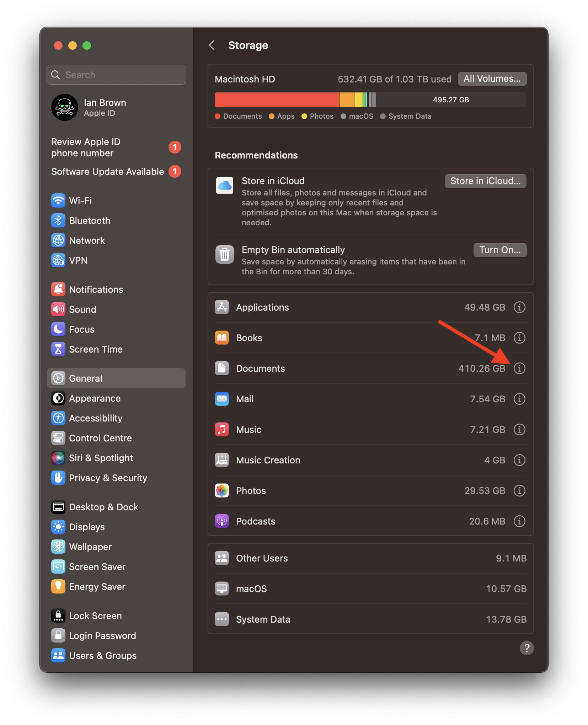Click the Macintosh HD volume name
Image resolution: width=588 pixels, height=725 pixels.
click(x=245, y=79)
